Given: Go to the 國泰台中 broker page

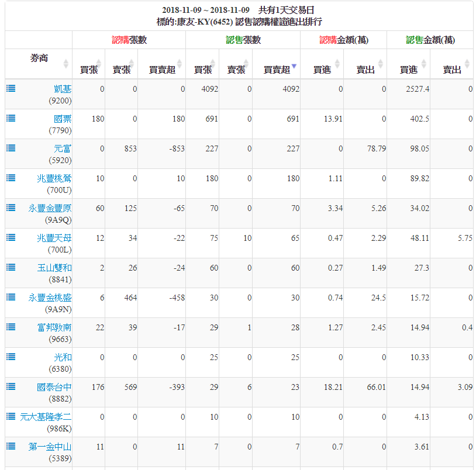Looking at the screenshot, I should click(x=54, y=387).
